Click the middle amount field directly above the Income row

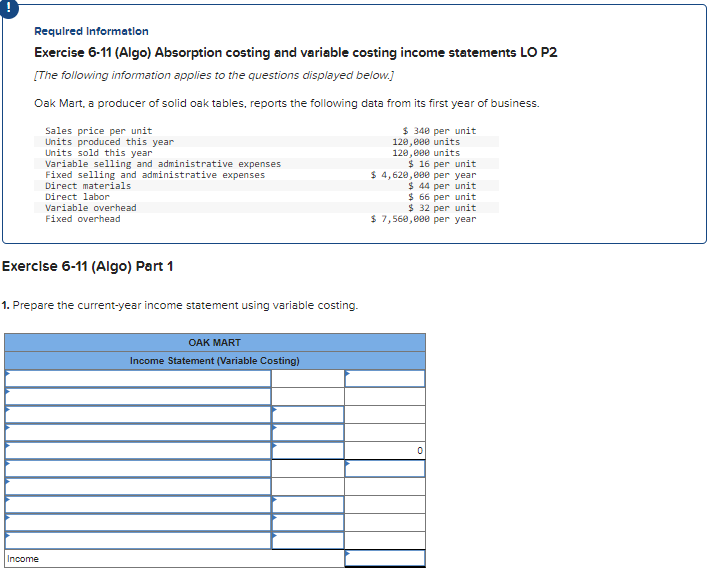(308, 540)
